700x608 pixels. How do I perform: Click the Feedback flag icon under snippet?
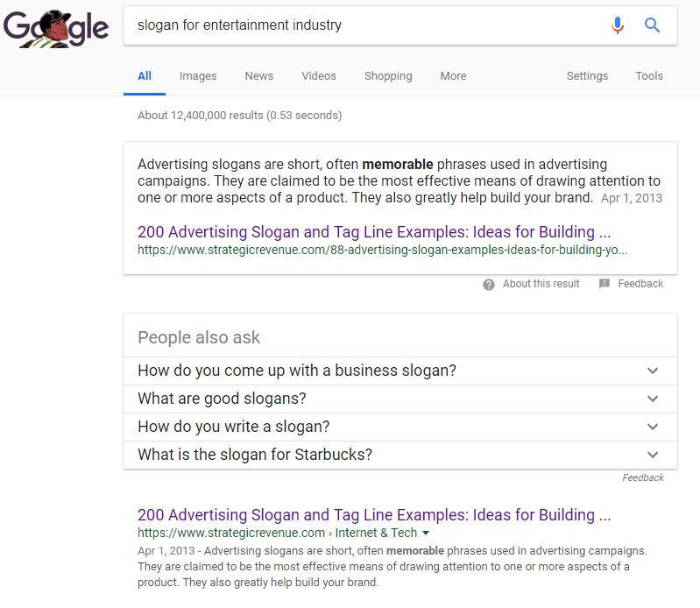pos(605,284)
